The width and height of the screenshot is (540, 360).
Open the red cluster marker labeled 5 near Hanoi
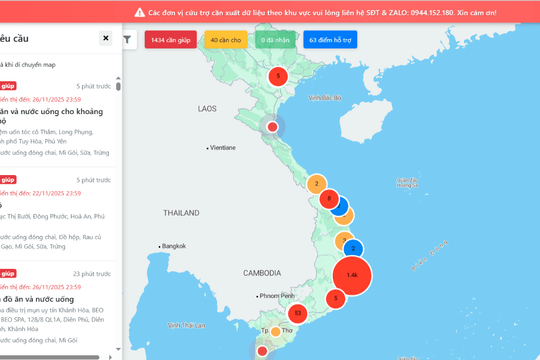coord(278,76)
